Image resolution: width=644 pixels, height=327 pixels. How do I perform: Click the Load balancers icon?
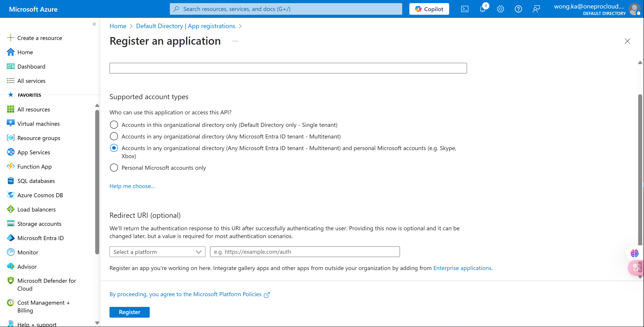coord(11,209)
